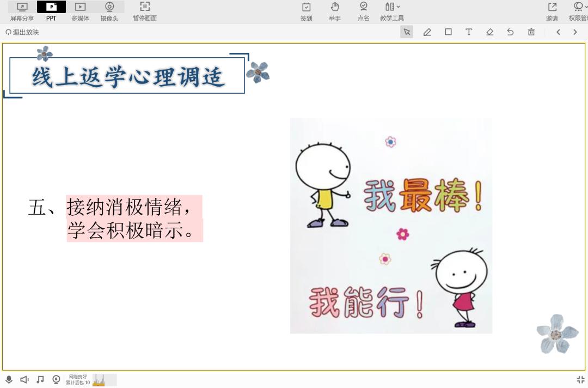Screen dimensions: 588x388
Task: Toggle the speaker sound
Action: (24, 379)
